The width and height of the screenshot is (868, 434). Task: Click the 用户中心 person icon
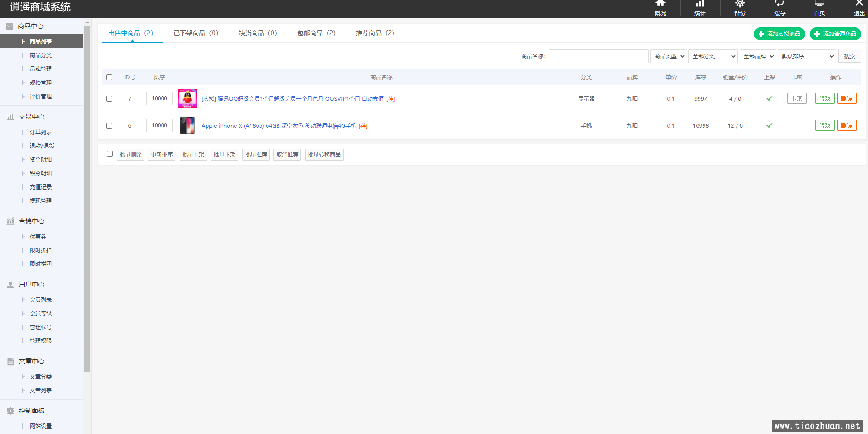pyautogui.click(x=11, y=284)
